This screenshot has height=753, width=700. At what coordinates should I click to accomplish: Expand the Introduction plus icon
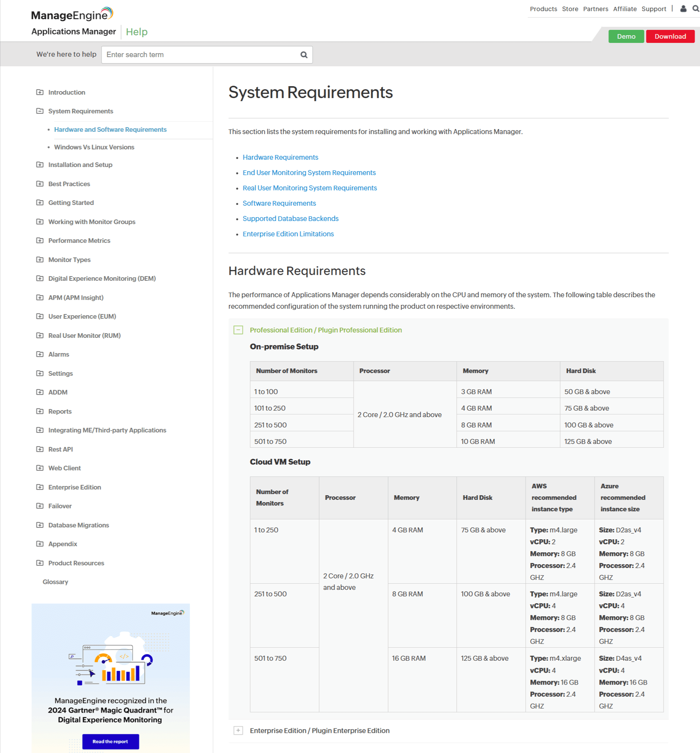40,92
